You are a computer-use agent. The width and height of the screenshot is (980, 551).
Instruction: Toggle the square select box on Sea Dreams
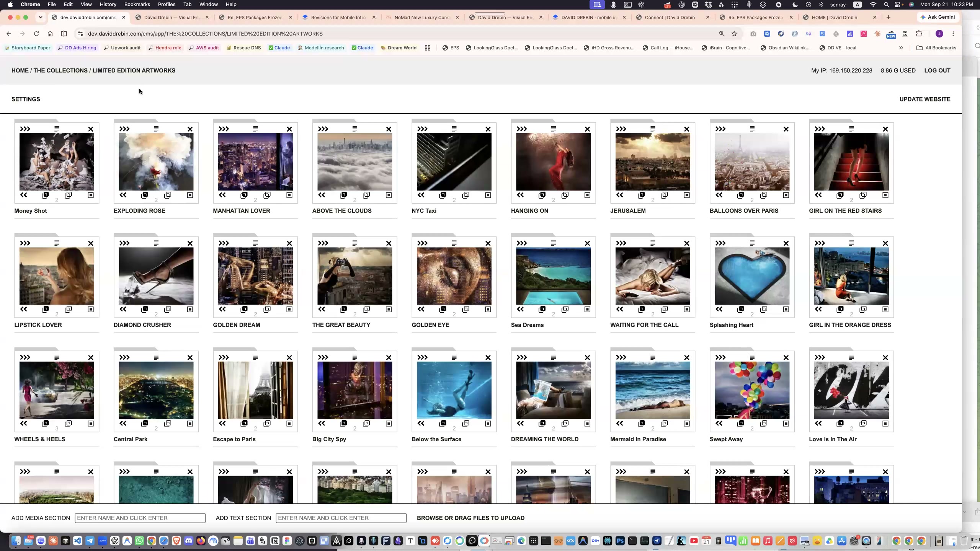click(587, 309)
